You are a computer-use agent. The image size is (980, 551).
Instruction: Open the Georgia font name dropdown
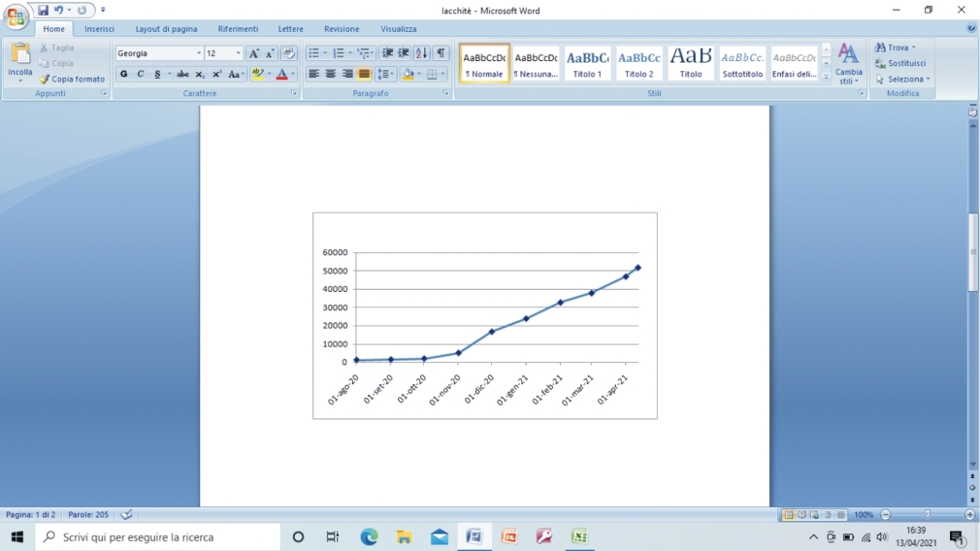point(199,53)
